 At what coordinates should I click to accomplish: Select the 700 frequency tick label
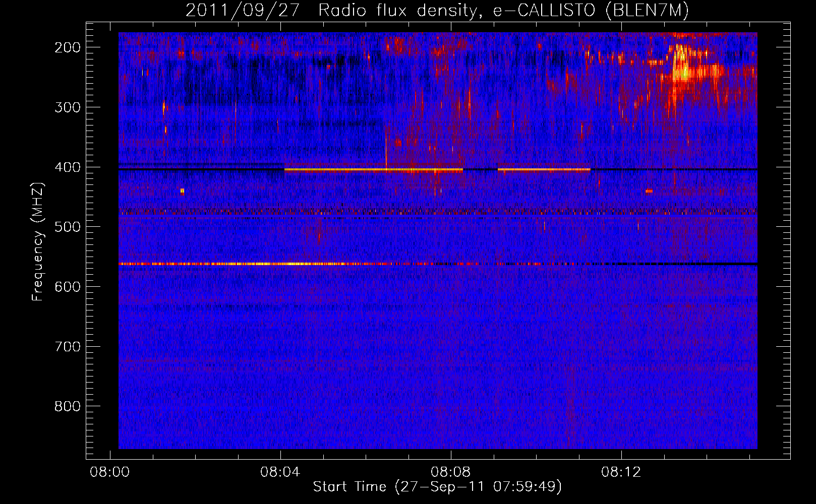click(68, 347)
